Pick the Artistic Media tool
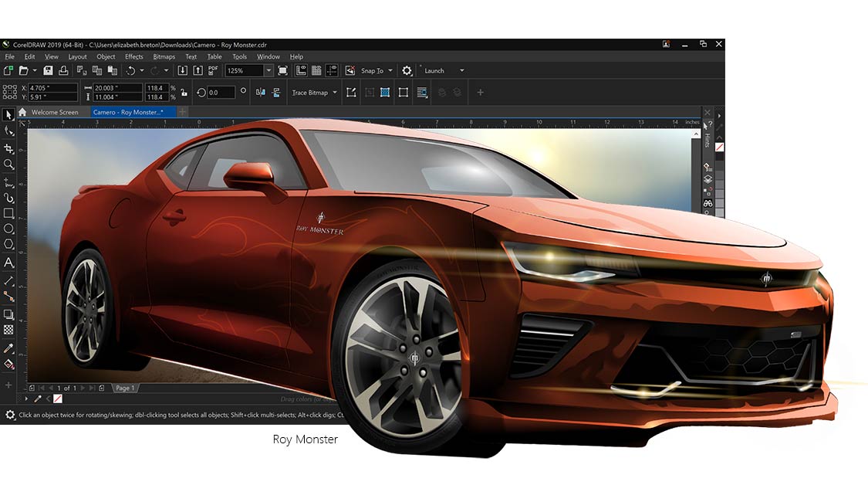The image size is (868, 502). (x=8, y=198)
